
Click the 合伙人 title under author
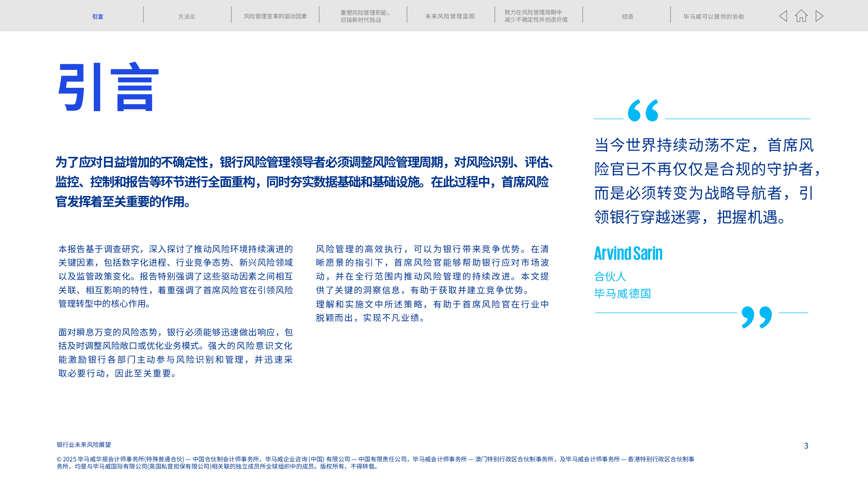(x=610, y=276)
